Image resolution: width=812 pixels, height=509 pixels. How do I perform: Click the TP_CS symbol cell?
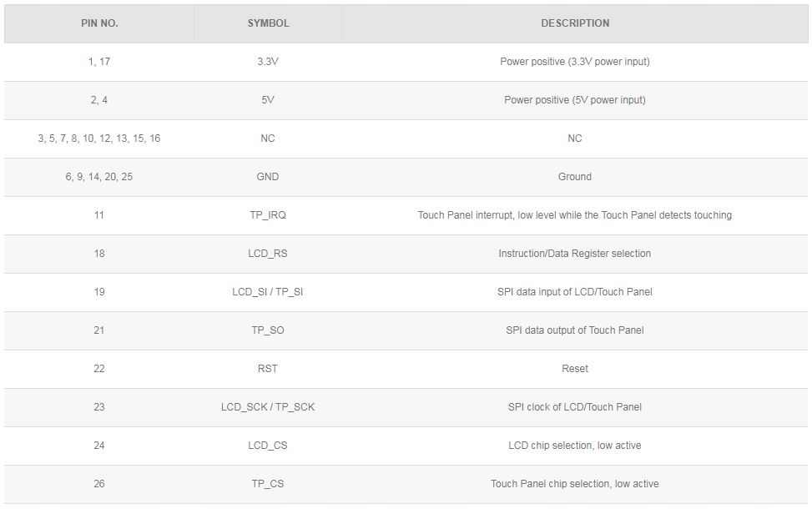(268, 484)
